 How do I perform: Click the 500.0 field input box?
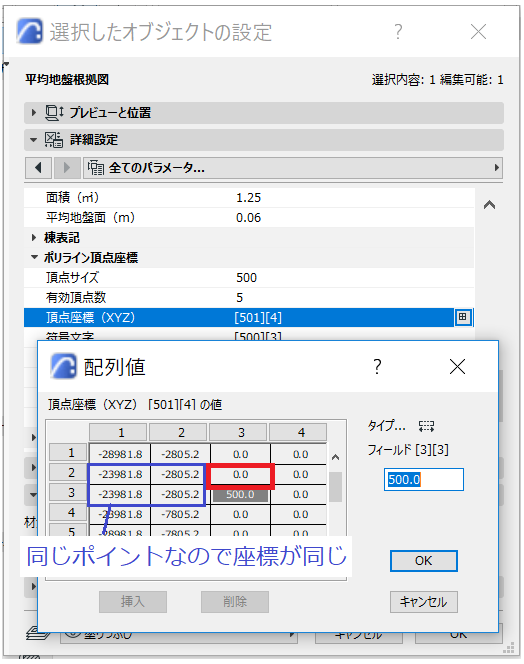(x=424, y=479)
